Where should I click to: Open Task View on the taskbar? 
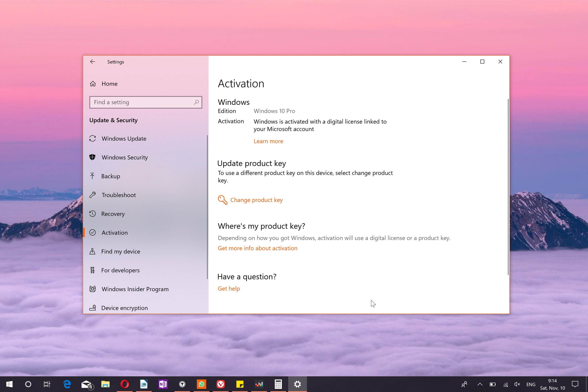[47, 384]
